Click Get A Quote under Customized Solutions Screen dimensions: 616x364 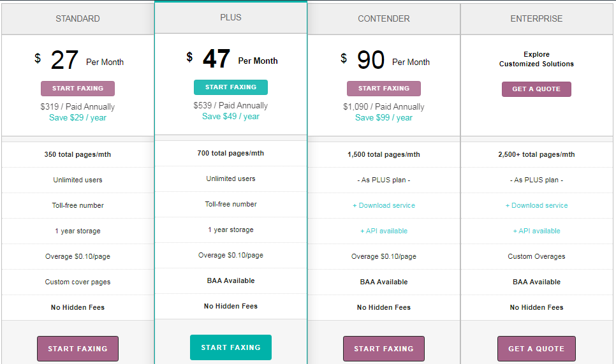536,89
